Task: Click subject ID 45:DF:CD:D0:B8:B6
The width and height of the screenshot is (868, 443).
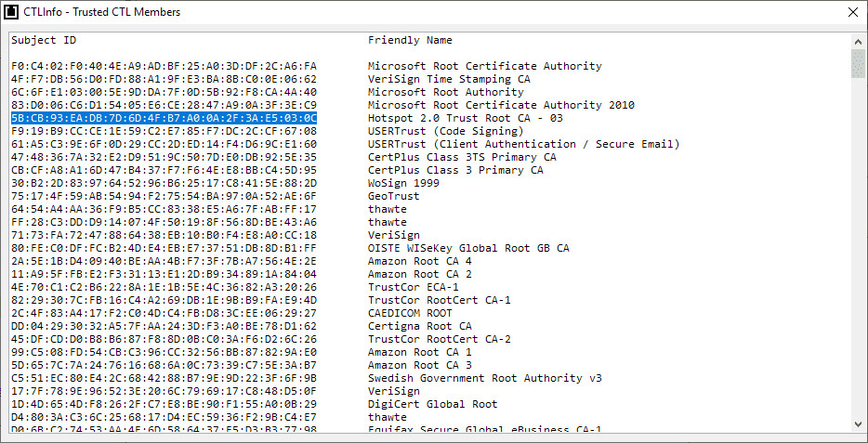Action: pyautogui.click(x=164, y=339)
